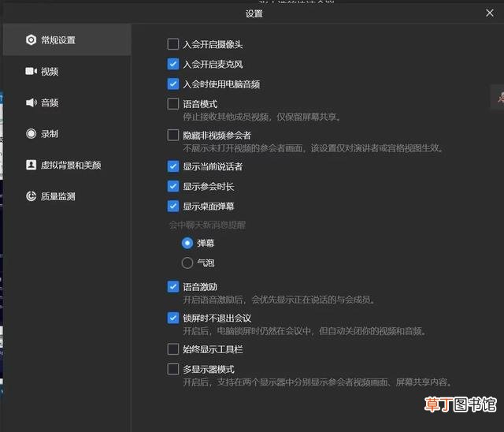Click the 质量监测 monitor icon
Viewport: 504px width, 432px height.
(31, 196)
